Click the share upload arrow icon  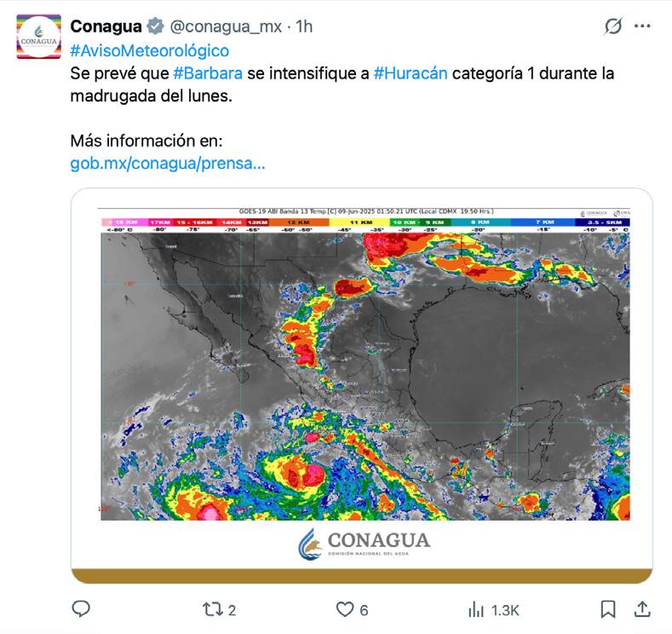pos(642,608)
